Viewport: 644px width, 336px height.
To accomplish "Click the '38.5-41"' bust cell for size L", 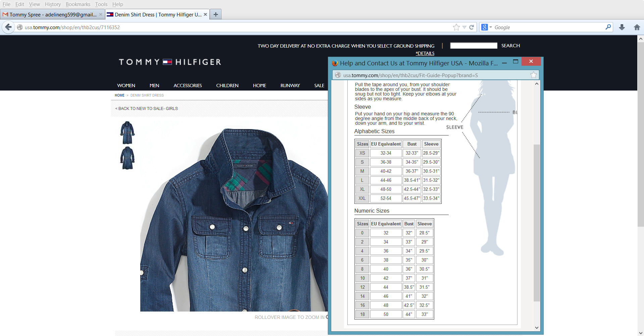I will pyautogui.click(x=412, y=180).
